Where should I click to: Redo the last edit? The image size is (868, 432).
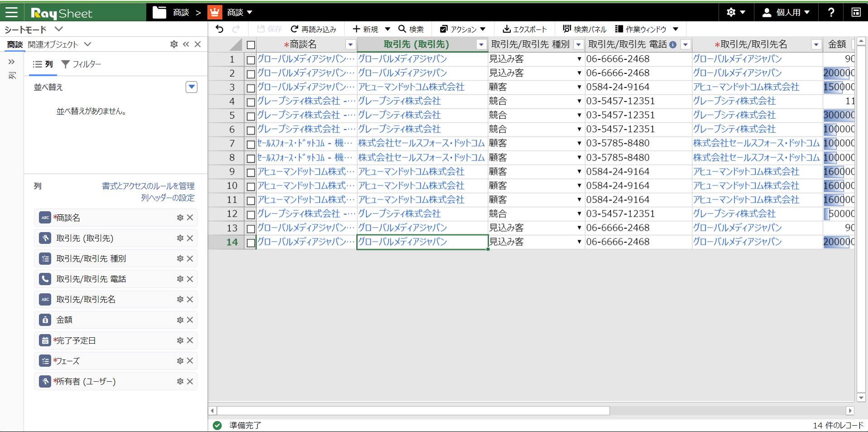pos(236,29)
